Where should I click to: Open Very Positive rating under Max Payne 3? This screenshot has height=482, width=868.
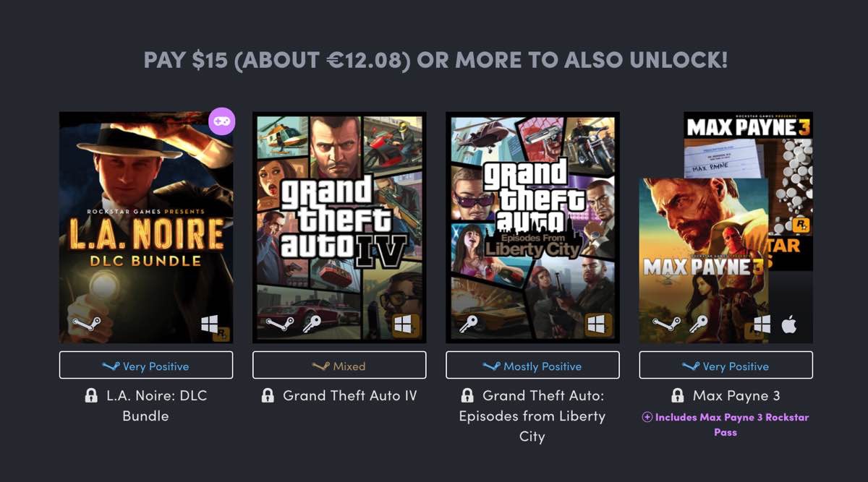[x=726, y=366]
